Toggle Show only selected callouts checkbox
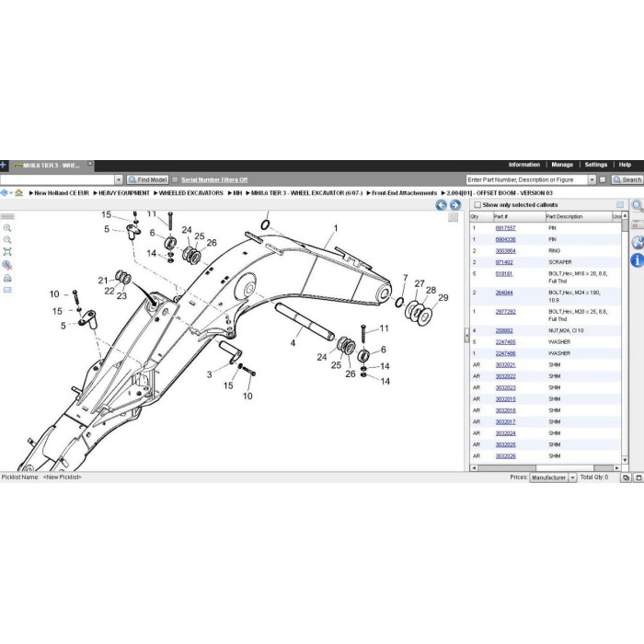 pyautogui.click(x=477, y=204)
